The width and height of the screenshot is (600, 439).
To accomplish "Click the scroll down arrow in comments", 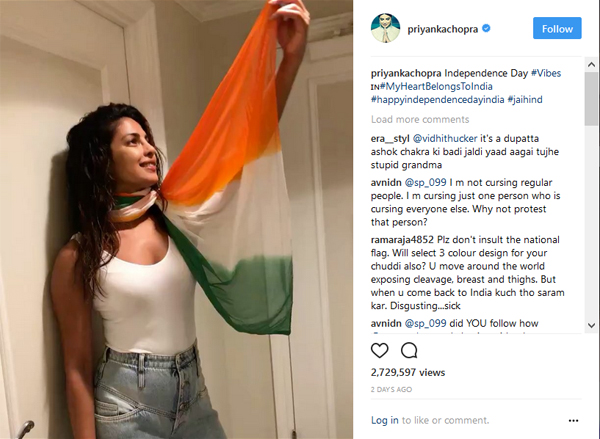I will click(x=592, y=325).
